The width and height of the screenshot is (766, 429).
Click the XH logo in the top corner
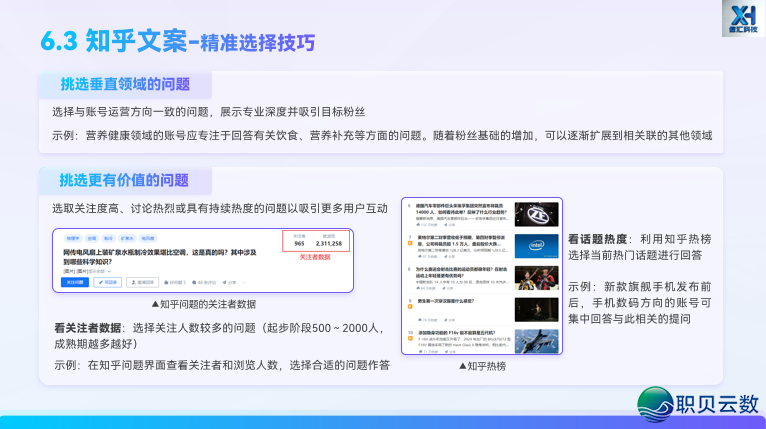pyautogui.click(x=743, y=18)
